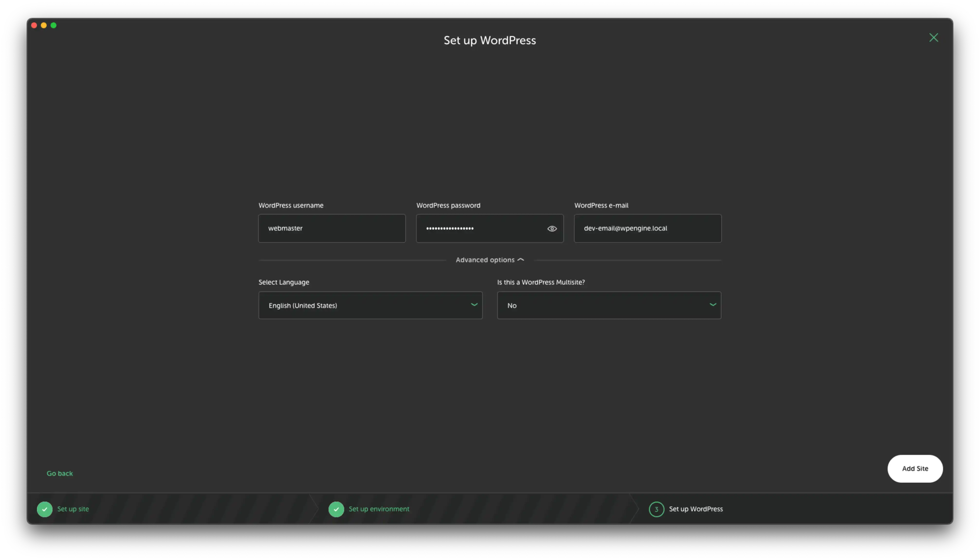The width and height of the screenshot is (980, 560).
Task: Maximize window with the green button
Action: coord(53,25)
